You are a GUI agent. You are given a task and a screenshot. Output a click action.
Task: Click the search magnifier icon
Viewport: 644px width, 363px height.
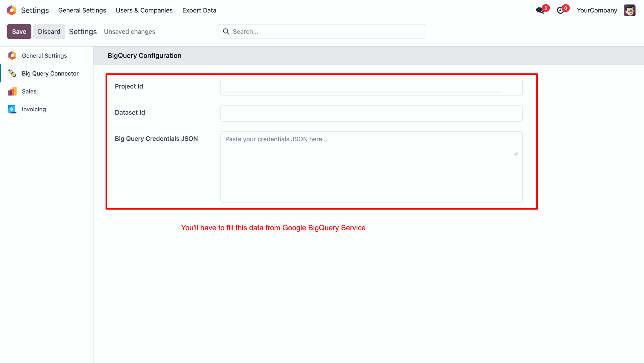point(226,32)
